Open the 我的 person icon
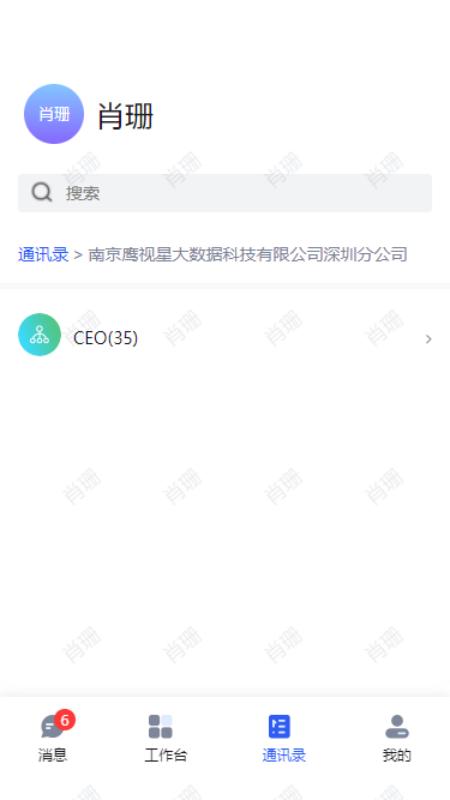Viewport: 450px width, 800px height. [x=397, y=727]
